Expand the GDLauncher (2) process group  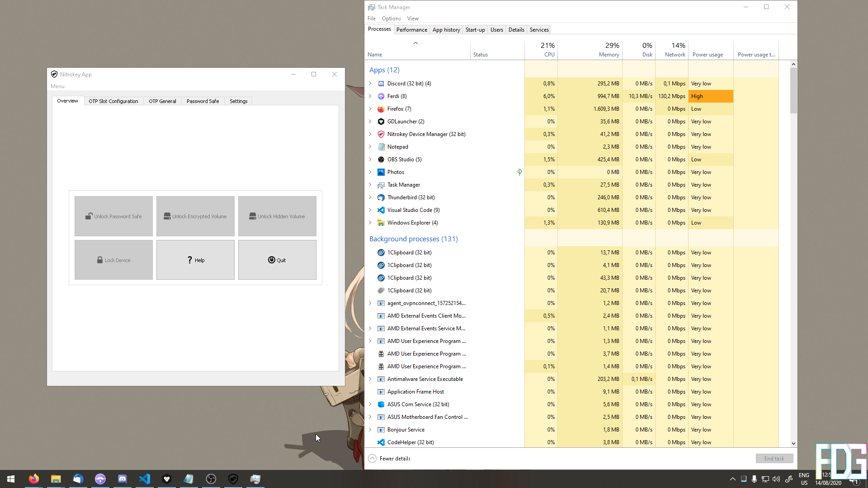tap(370, 122)
